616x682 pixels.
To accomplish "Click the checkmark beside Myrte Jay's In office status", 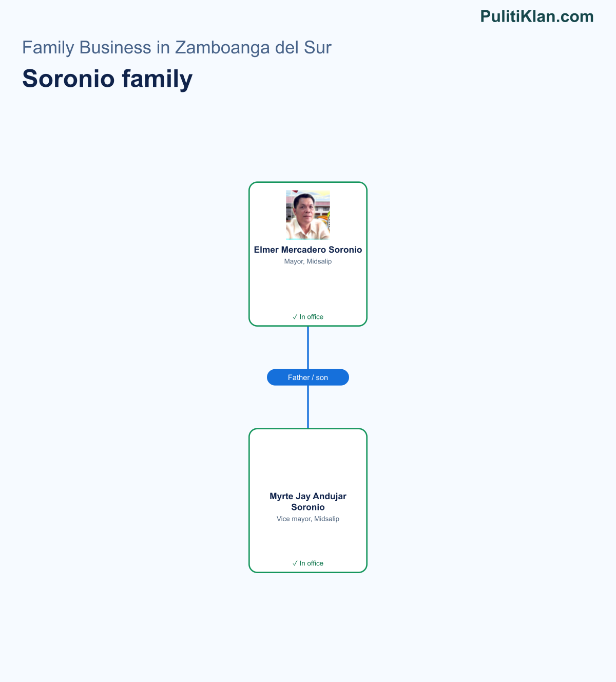I will point(295,563).
